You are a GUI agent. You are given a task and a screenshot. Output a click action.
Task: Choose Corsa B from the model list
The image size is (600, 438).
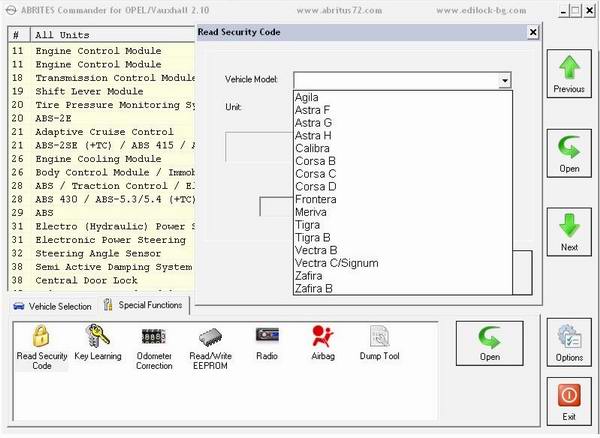tap(403, 161)
